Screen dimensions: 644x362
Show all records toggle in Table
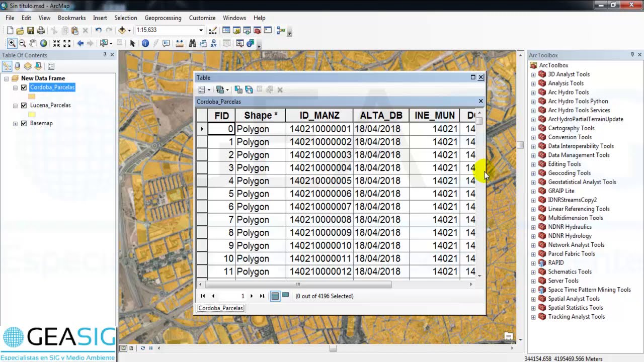[275, 296]
